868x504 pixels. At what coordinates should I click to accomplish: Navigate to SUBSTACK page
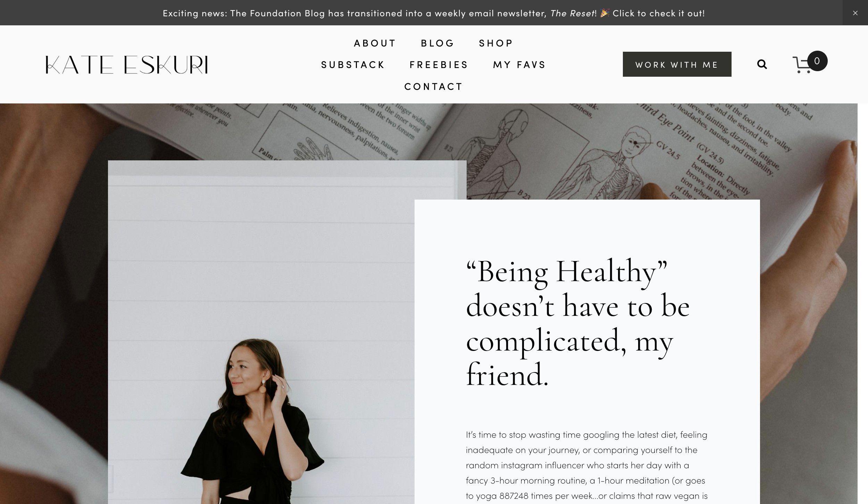pos(353,64)
